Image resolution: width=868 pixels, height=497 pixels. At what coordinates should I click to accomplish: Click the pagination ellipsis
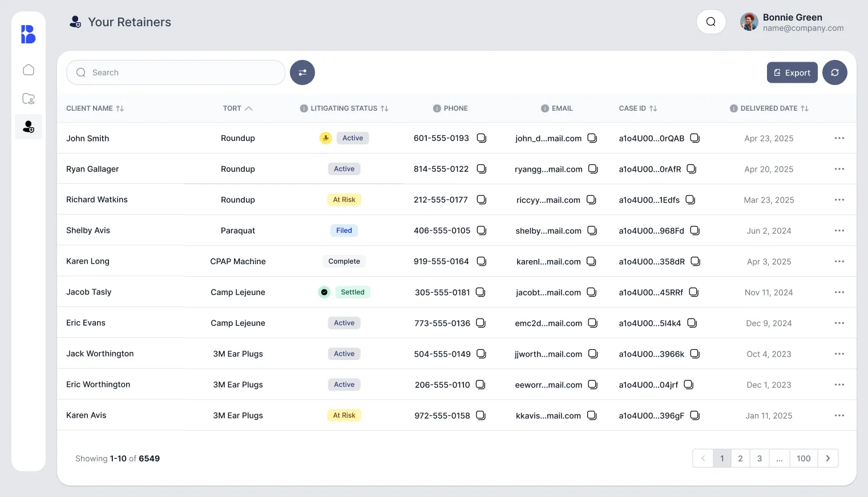point(780,458)
